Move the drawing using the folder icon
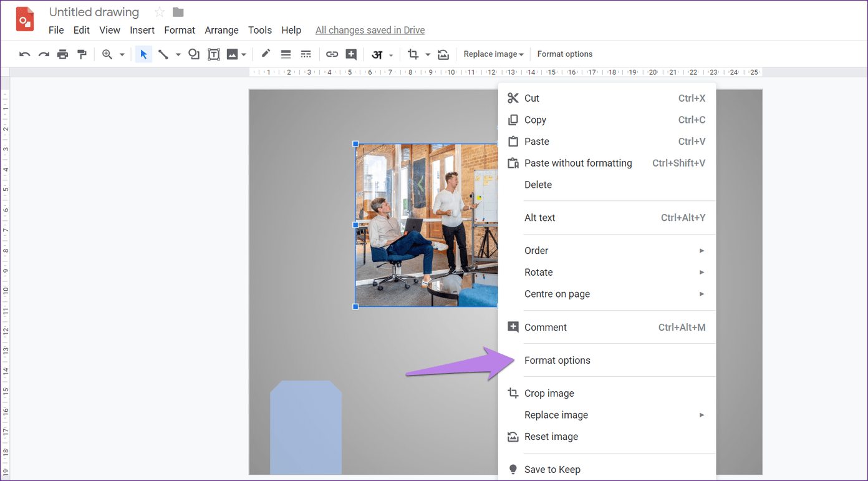This screenshot has height=481, width=868. coord(178,12)
